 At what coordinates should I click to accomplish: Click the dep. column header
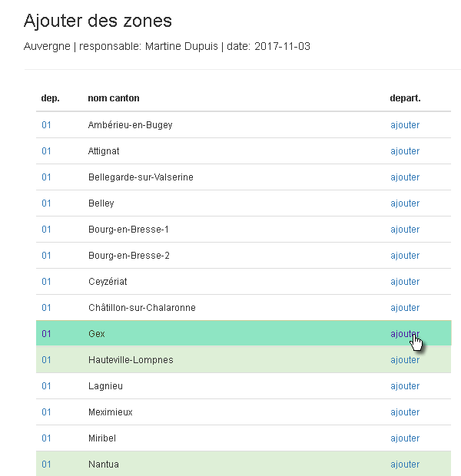(x=51, y=98)
